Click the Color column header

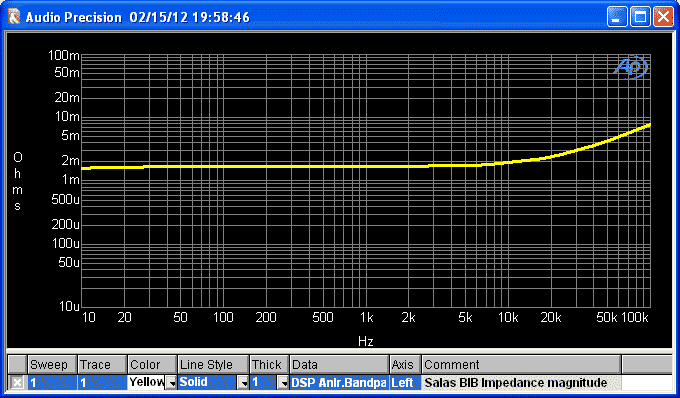[x=152, y=365]
